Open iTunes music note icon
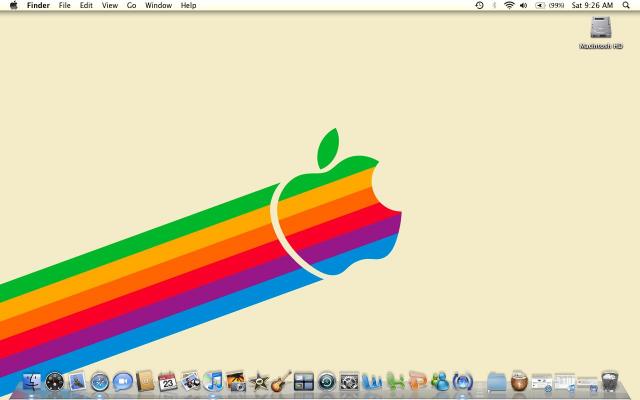Image resolution: width=640 pixels, height=400 pixels. tap(213, 381)
